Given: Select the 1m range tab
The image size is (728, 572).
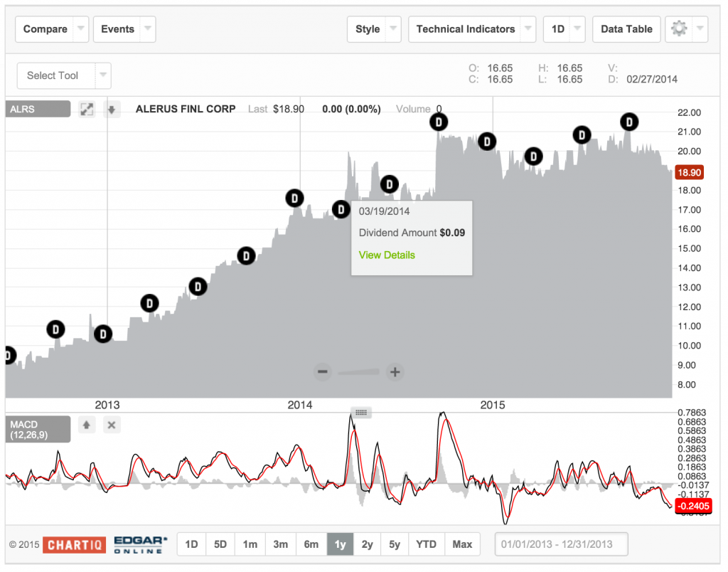Looking at the screenshot, I should (250, 544).
